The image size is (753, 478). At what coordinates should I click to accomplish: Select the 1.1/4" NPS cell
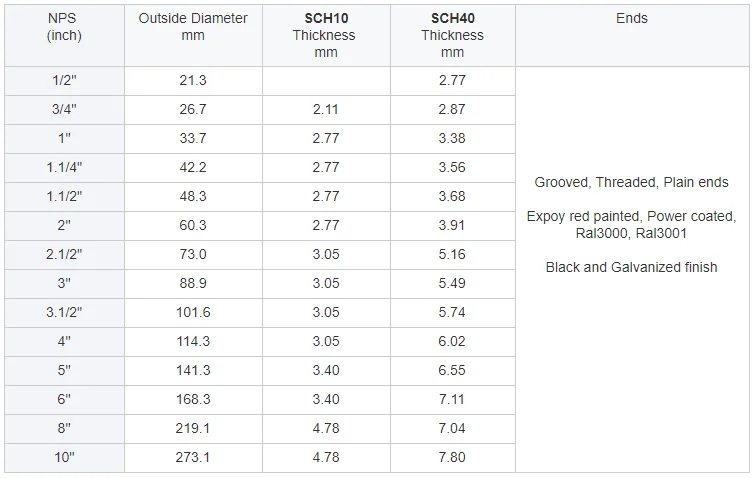click(64, 168)
